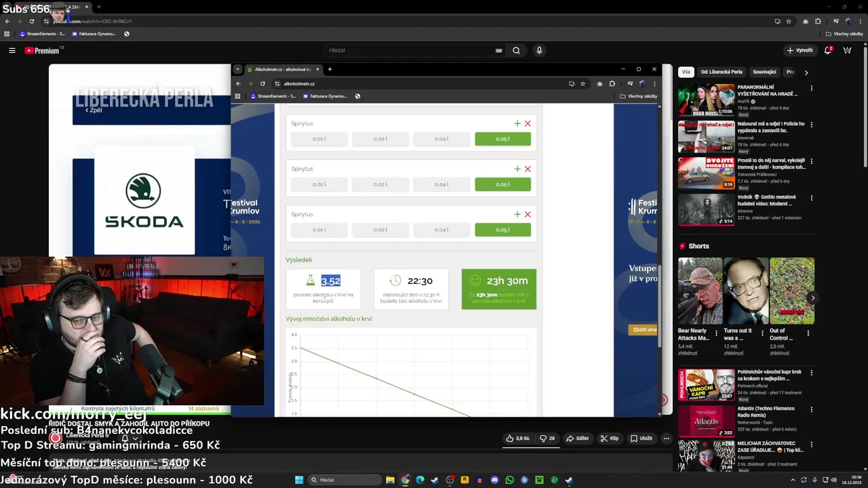Click the Klip clip button

point(609,439)
